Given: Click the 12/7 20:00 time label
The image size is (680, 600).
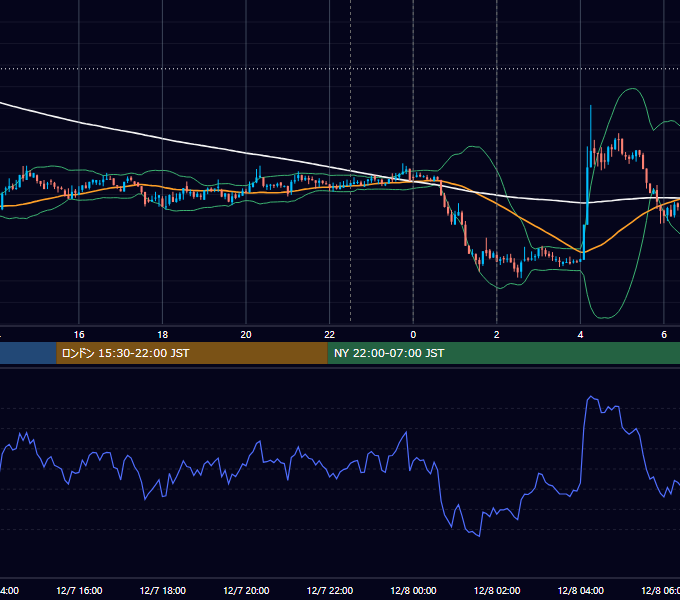Looking at the screenshot, I should (x=246, y=590).
